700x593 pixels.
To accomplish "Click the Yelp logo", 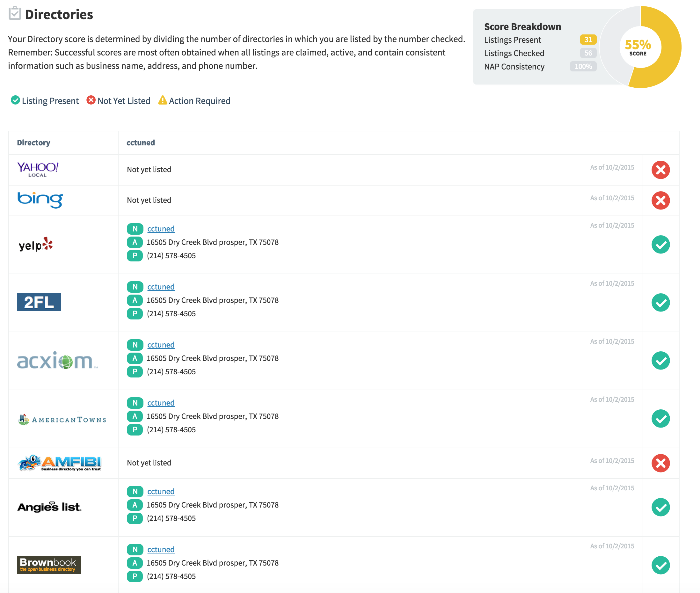I will (x=36, y=245).
